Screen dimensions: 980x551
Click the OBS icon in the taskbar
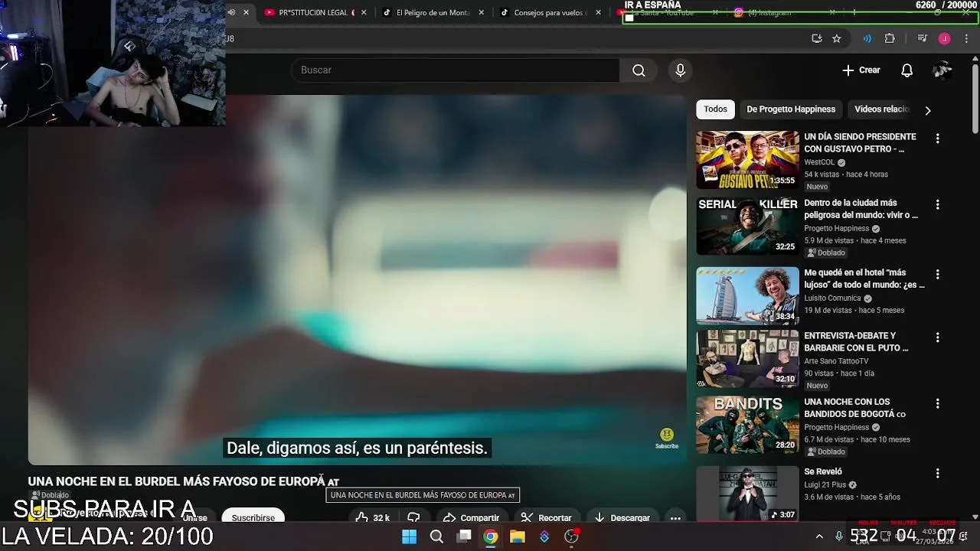click(x=571, y=536)
